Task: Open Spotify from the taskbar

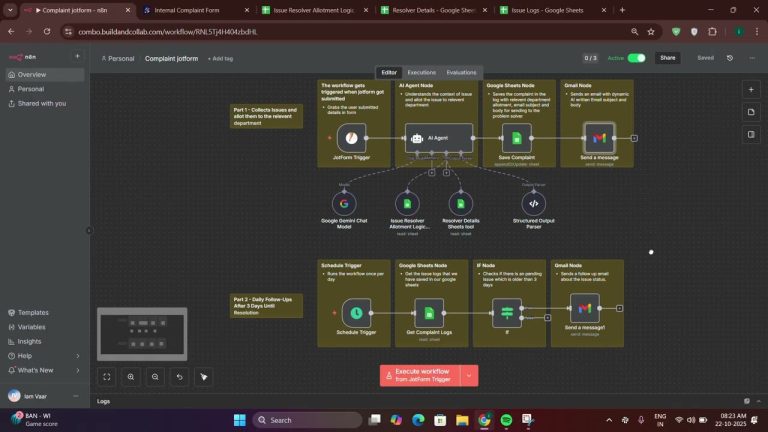Action: pyautogui.click(x=506, y=420)
